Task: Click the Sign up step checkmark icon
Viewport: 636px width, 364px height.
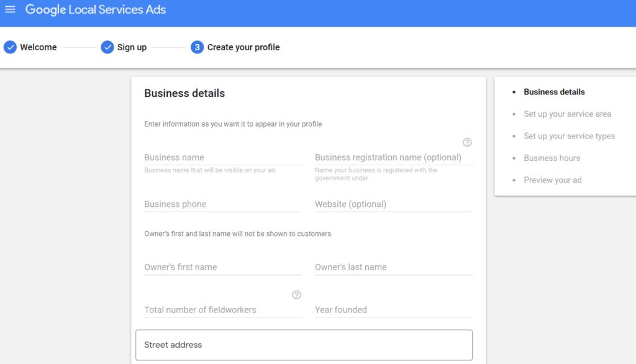Action: pos(107,47)
